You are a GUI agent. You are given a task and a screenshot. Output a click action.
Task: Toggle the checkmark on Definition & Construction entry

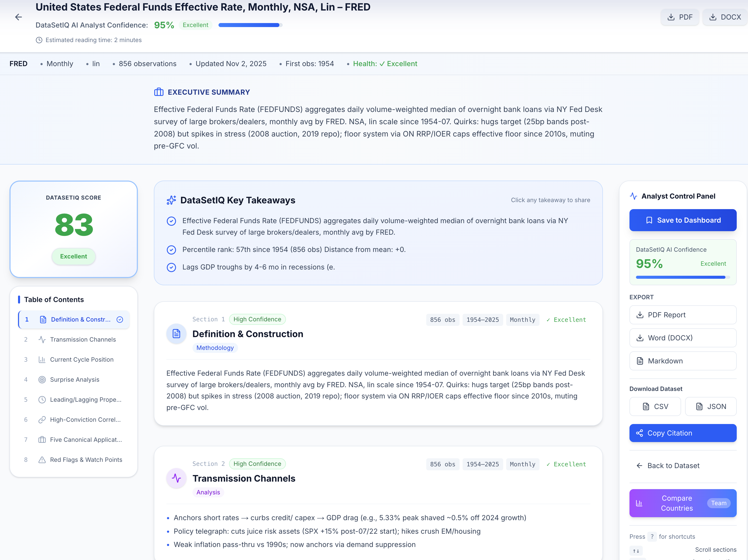coord(120,319)
